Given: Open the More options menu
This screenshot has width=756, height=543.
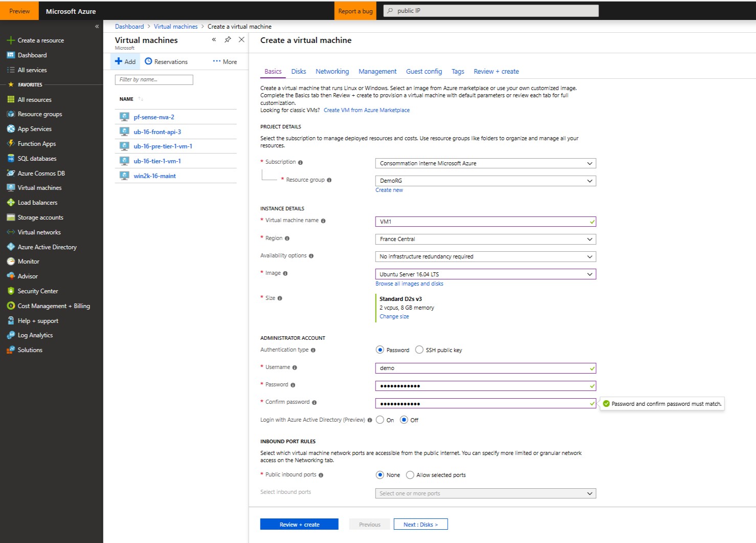Looking at the screenshot, I should click(x=225, y=61).
